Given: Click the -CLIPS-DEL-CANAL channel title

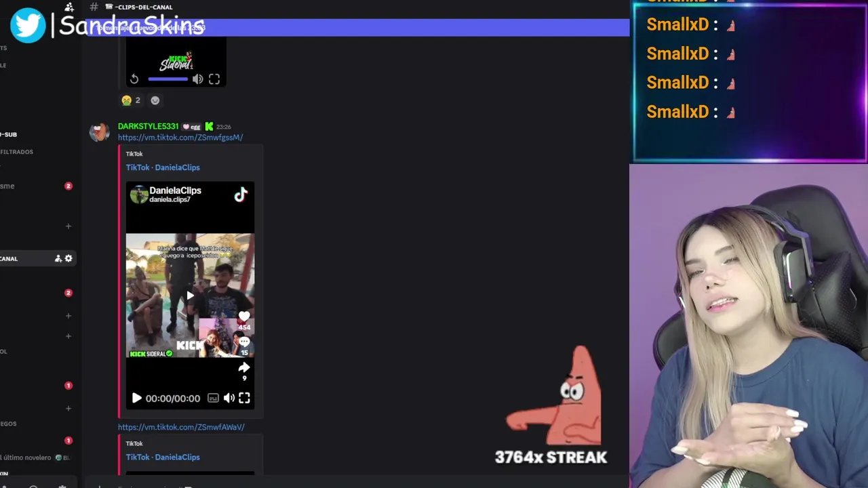Looking at the screenshot, I should 143,7.
